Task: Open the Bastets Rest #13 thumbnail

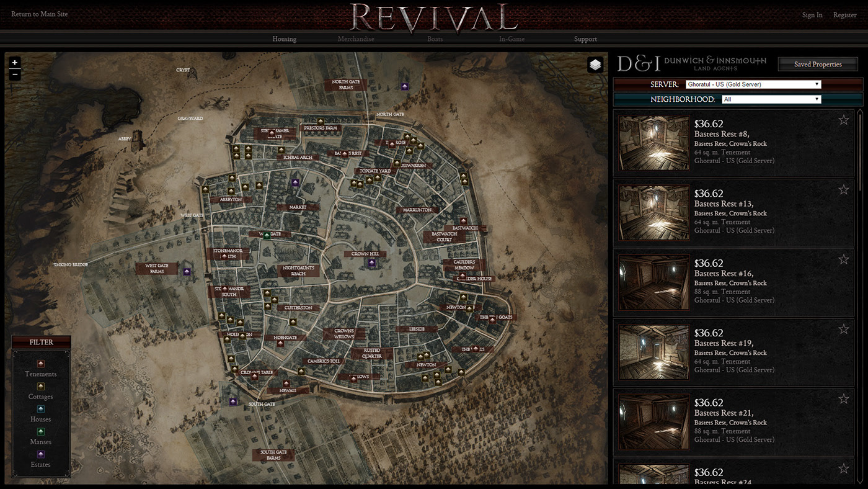Action: [x=654, y=213]
